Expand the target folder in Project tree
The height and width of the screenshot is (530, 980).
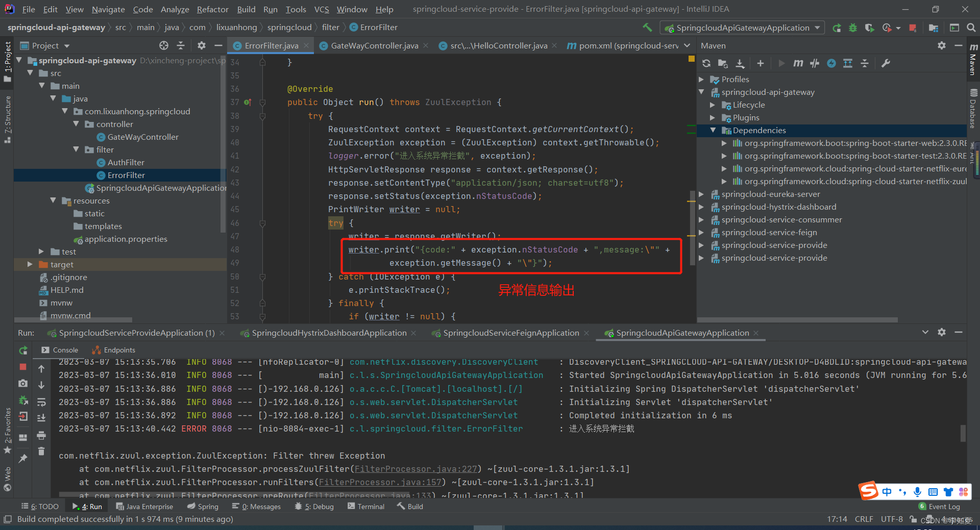tap(30, 264)
